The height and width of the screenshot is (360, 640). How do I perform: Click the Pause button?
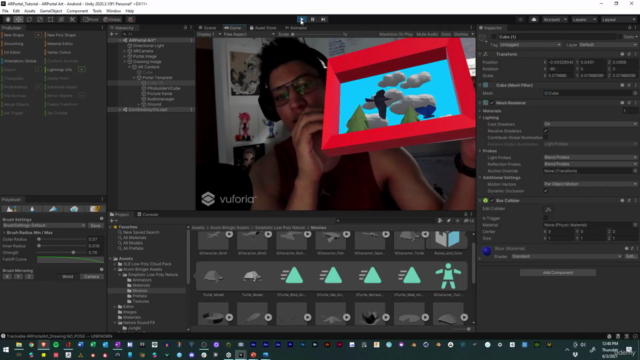pos(313,19)
